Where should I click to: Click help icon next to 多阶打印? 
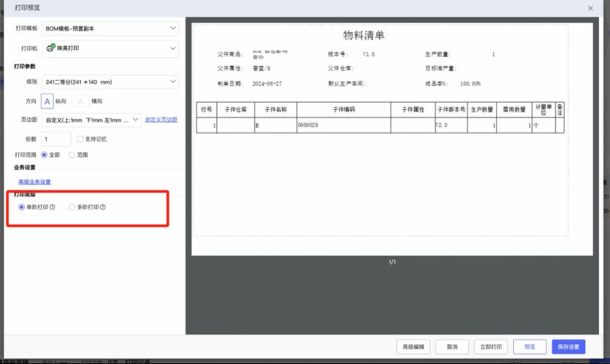pos(103,208)
